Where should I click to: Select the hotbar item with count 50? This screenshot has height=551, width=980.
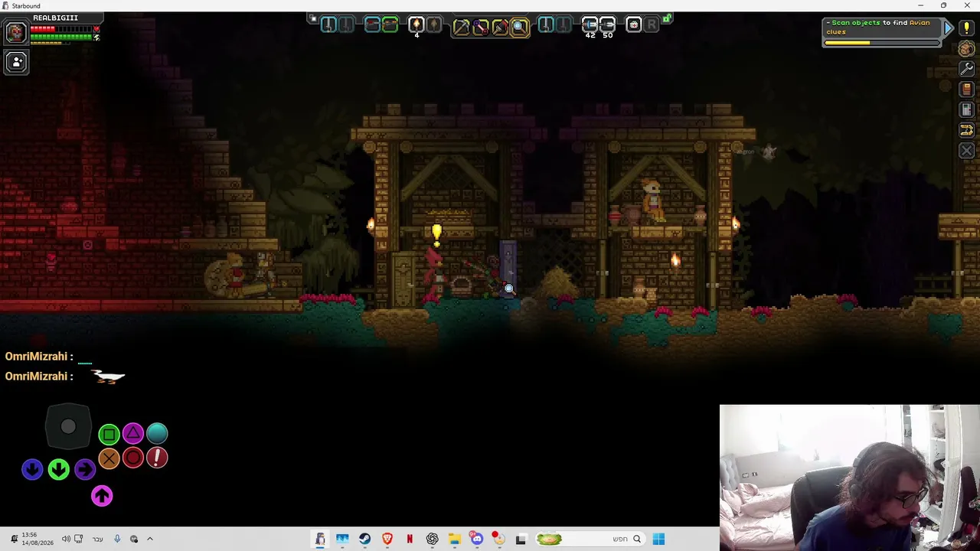[607, 26]
